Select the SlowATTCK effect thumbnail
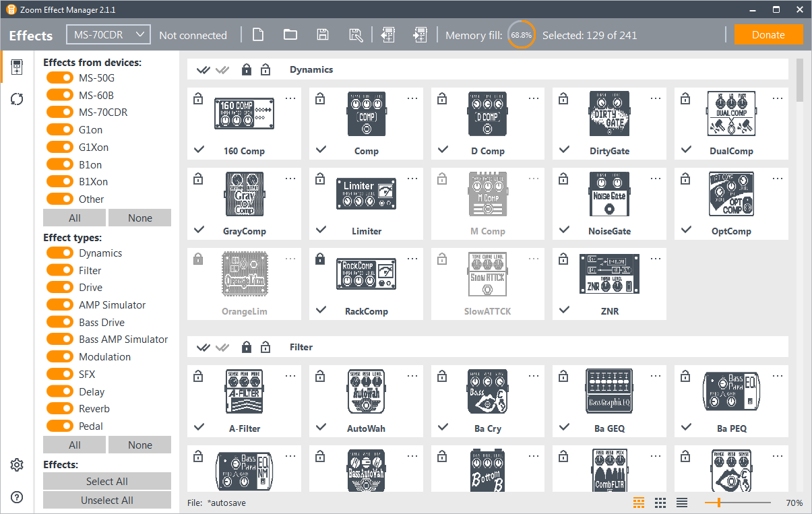 point(488,274)
